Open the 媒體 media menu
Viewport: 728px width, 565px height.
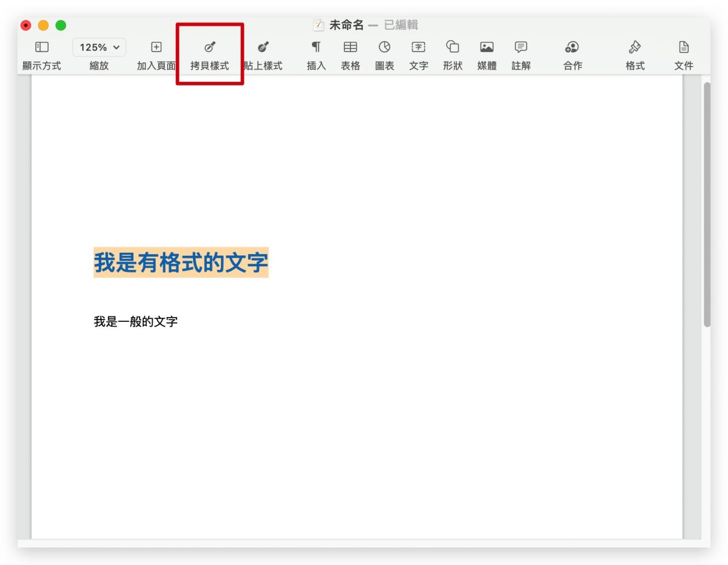coord(487,55)
